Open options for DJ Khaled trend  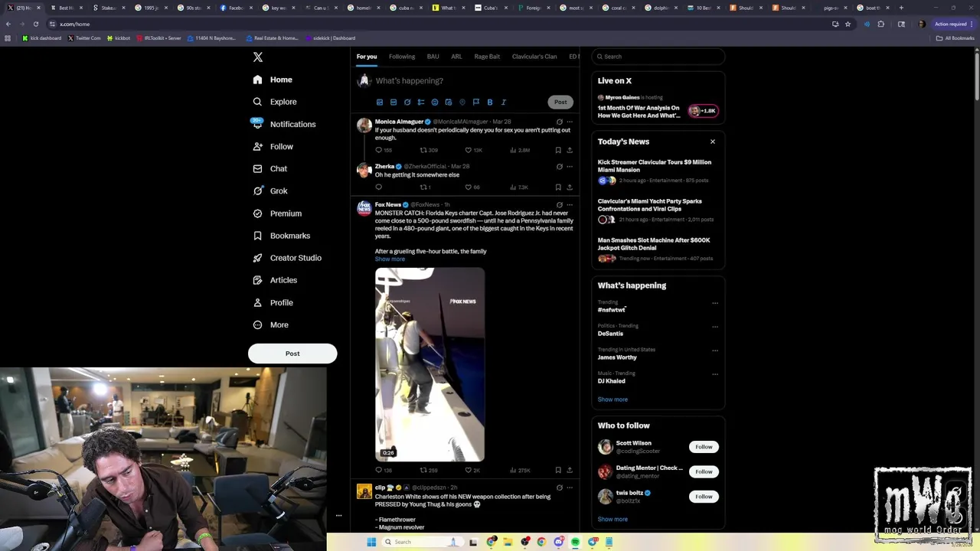(x=715, y=374)
